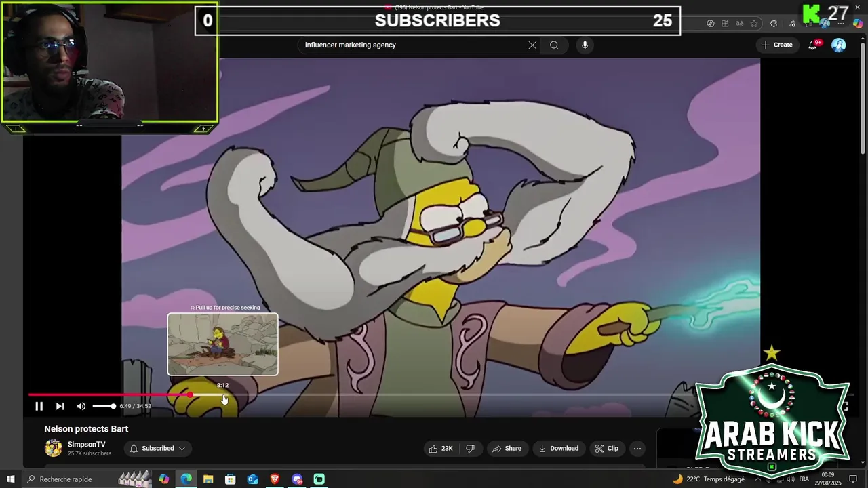Adjust the video volume slider
Screen dimensions: 868x488
click(x=104, y=406)
